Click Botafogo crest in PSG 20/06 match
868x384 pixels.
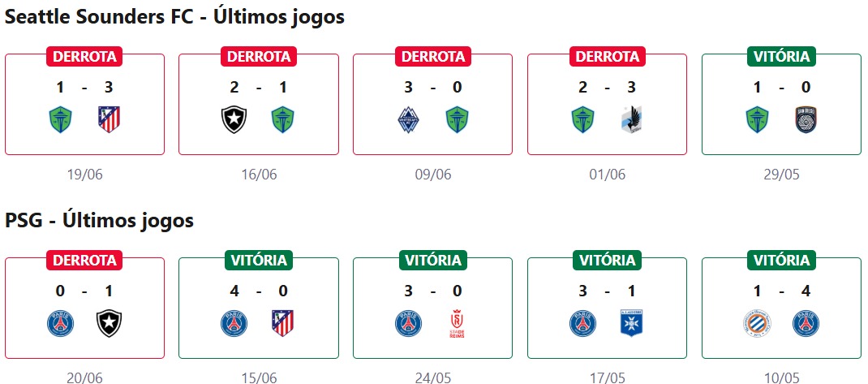coord(109,324)
